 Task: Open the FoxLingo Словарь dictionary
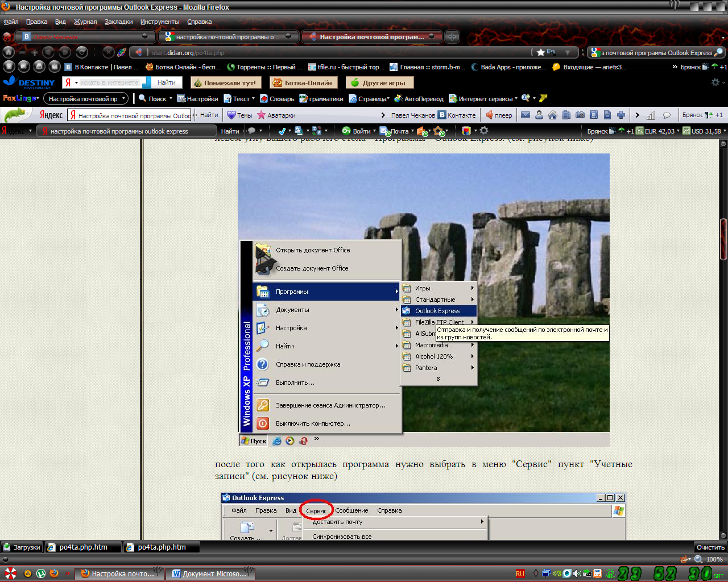[277, 98]
